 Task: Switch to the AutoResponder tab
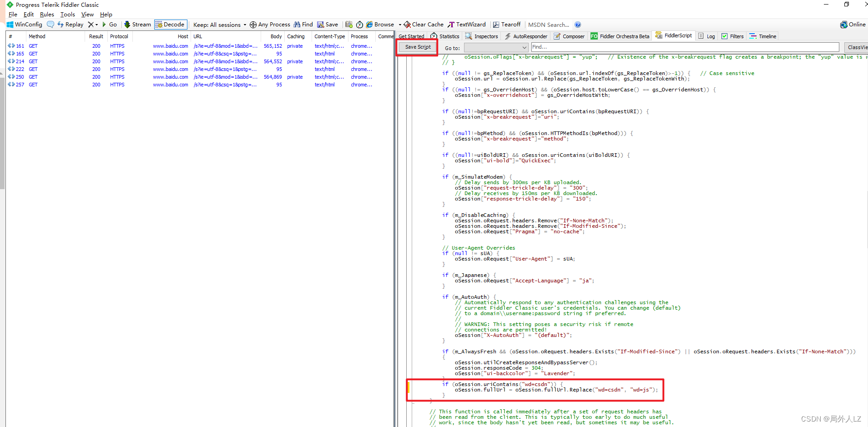pyautogui.click(x=525, y=36)
